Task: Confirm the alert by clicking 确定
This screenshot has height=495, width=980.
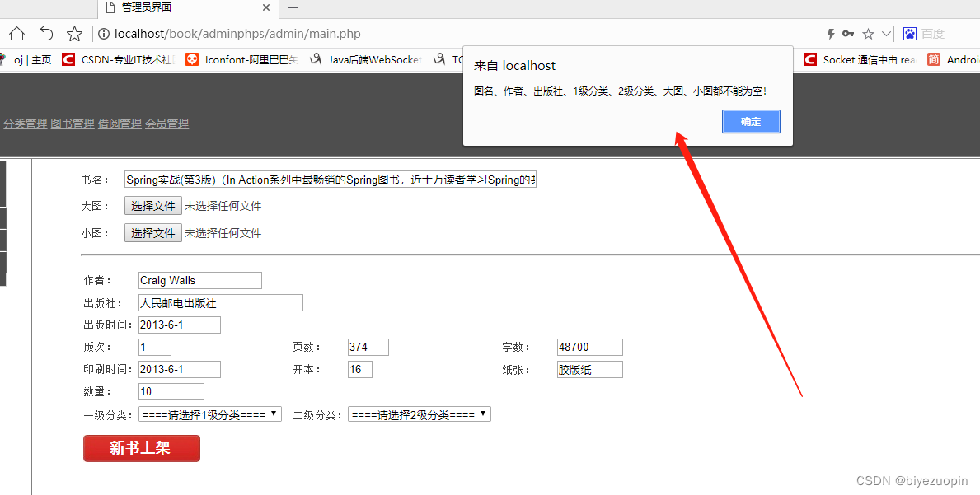Action: point(750,121)
